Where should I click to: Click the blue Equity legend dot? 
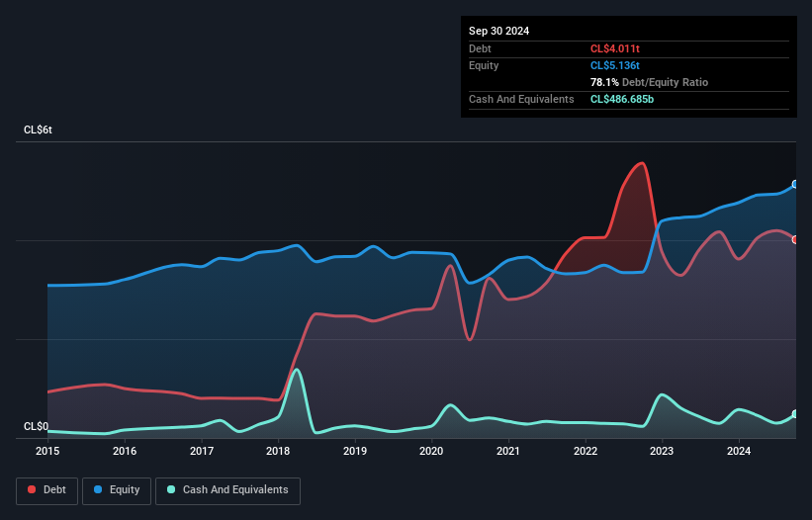98,489
